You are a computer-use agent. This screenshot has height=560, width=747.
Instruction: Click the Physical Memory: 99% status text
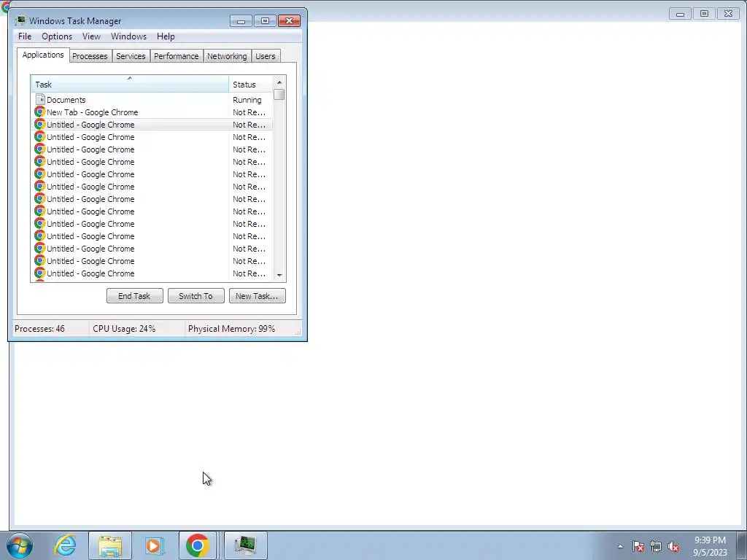tap(231, 329)
